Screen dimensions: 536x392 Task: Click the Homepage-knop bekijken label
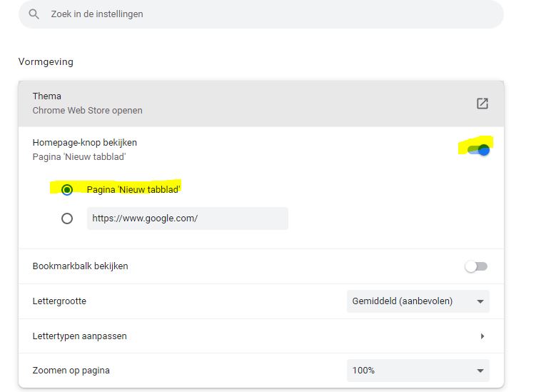(84, 143)
